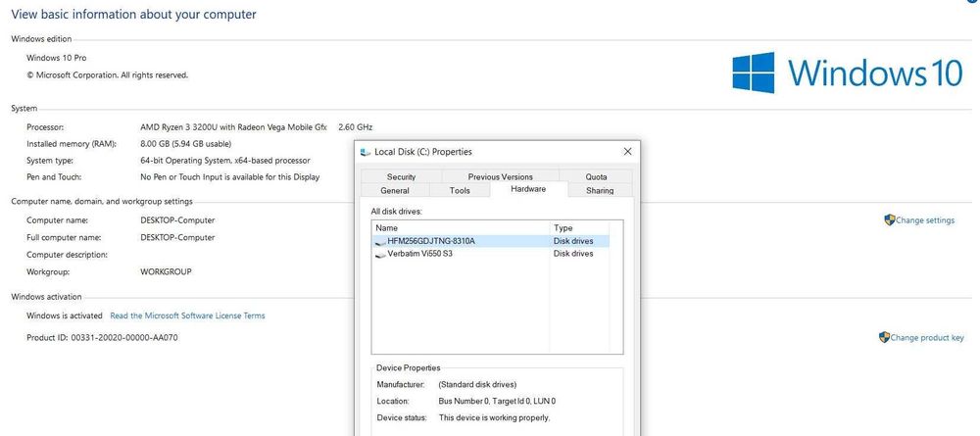Image resolution: width=980 pixels, height=436 pixels.
Task: Switch to the Security tab
Action: pos(401,176)
